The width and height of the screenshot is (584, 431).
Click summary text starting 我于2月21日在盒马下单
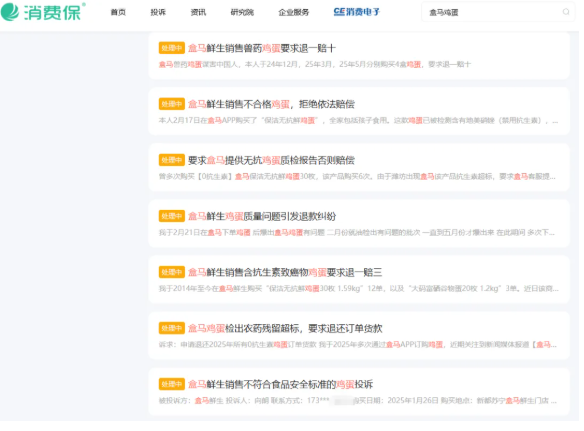pyautogui.click(x=357, y=233)
